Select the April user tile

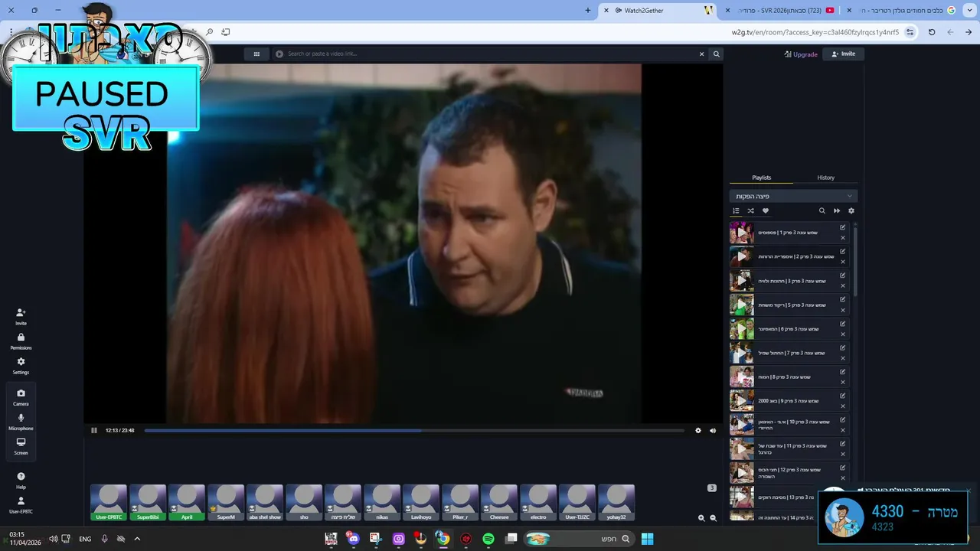pyautogui.click(x=187, y=502)
